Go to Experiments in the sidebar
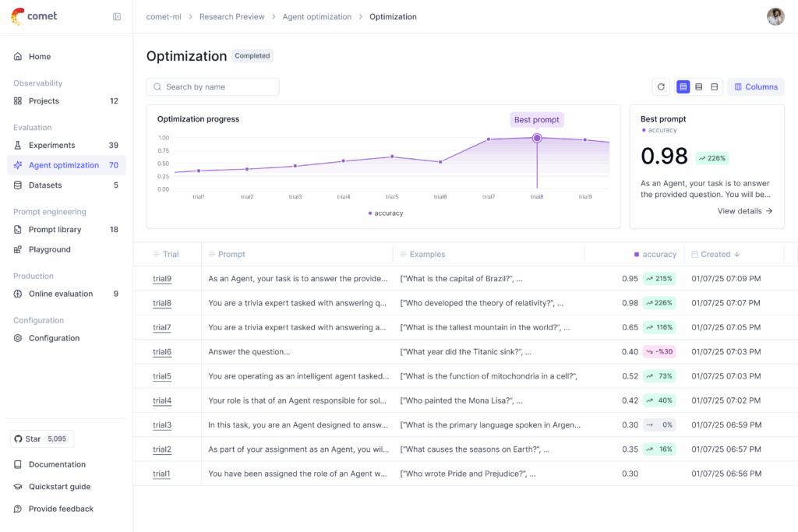Screen dimensions: 798x532 click(51, 146)
